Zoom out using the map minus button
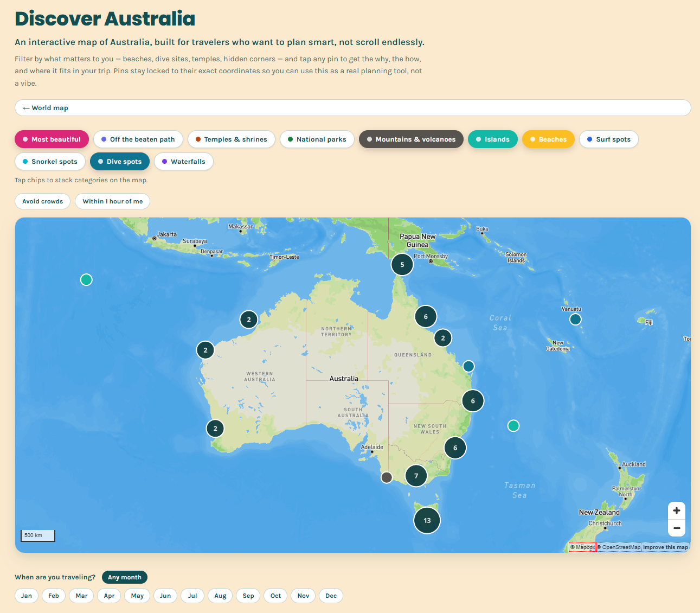The width and height of the screenshot is (700, 613). click(x=677, y=528)
